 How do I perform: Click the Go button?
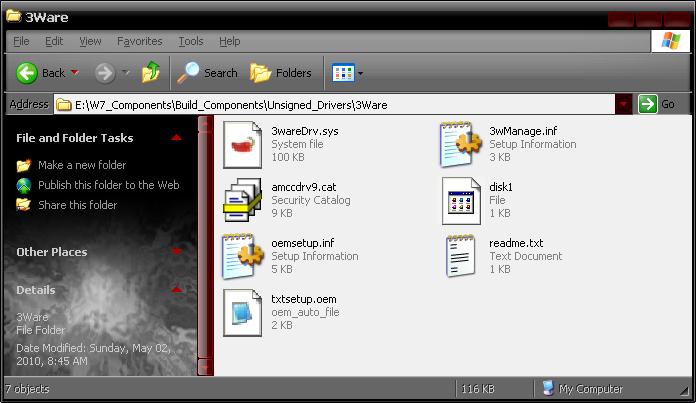pos(657,104)
